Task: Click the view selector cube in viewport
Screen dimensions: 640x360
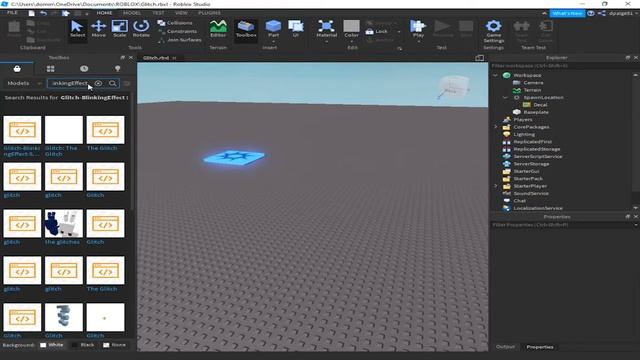Action: (x=454, y=87)
